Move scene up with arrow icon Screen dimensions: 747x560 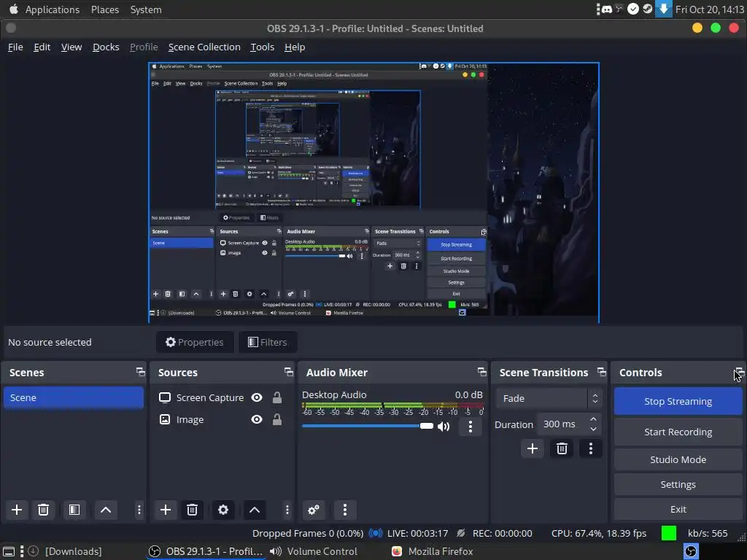[x=106, y=510]
